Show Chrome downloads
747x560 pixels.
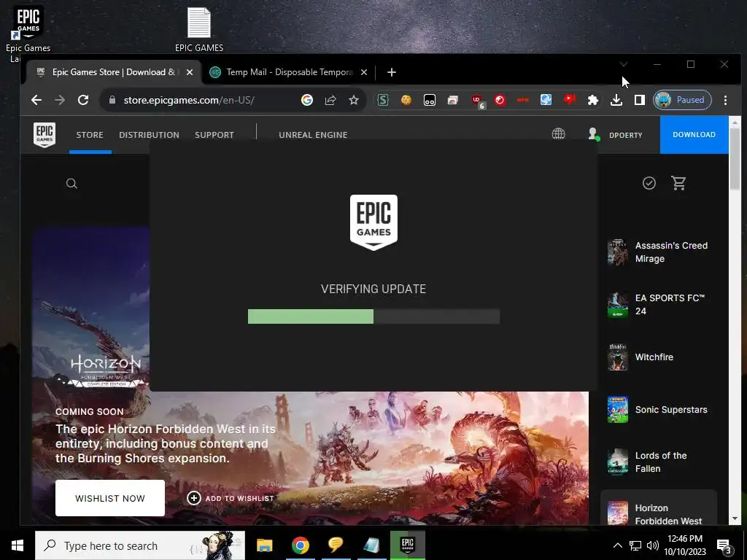pyautogui.click(x=616, y=100)
